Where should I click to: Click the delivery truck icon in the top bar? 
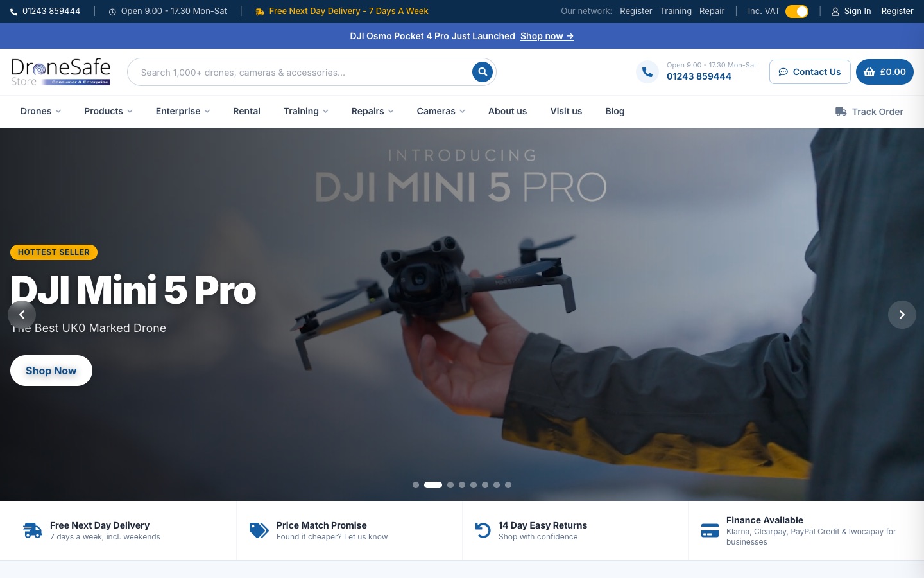tap(260, 12)
